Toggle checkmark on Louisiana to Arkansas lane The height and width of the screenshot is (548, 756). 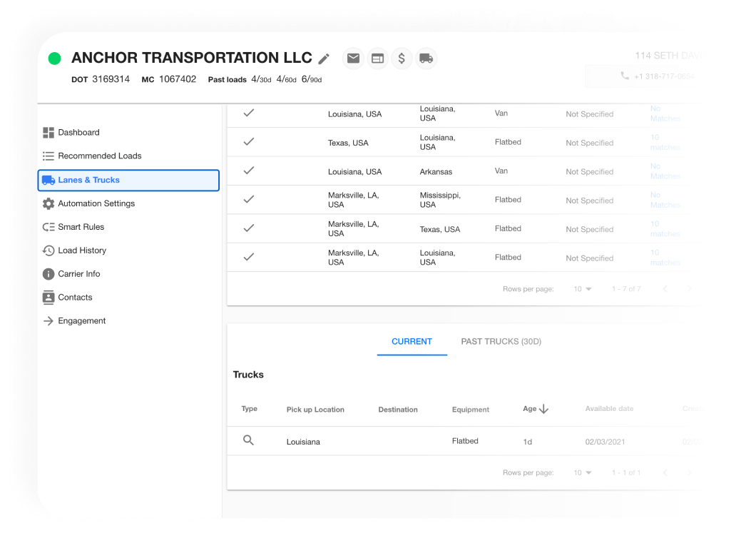point(248,171)
